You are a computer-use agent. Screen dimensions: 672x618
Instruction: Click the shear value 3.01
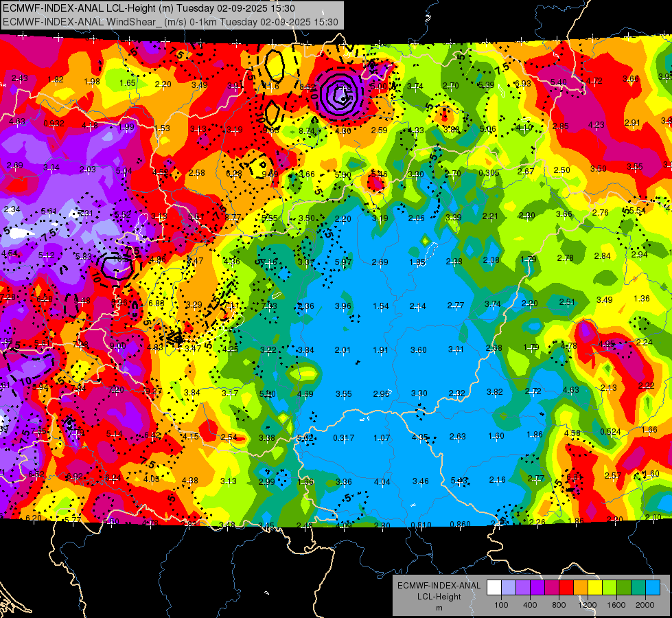[456, 349]
